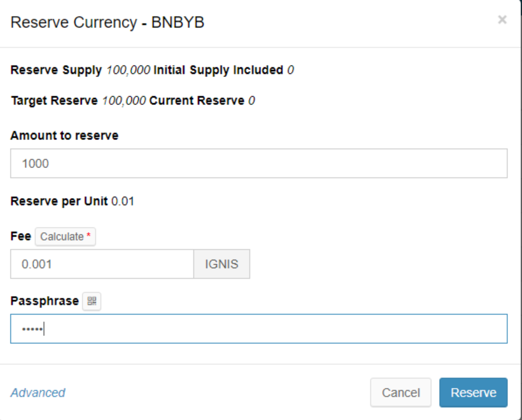Click the Fee amount input box
Image resolution: width=522 pixels, height=420 pixels.
[102, 264]
